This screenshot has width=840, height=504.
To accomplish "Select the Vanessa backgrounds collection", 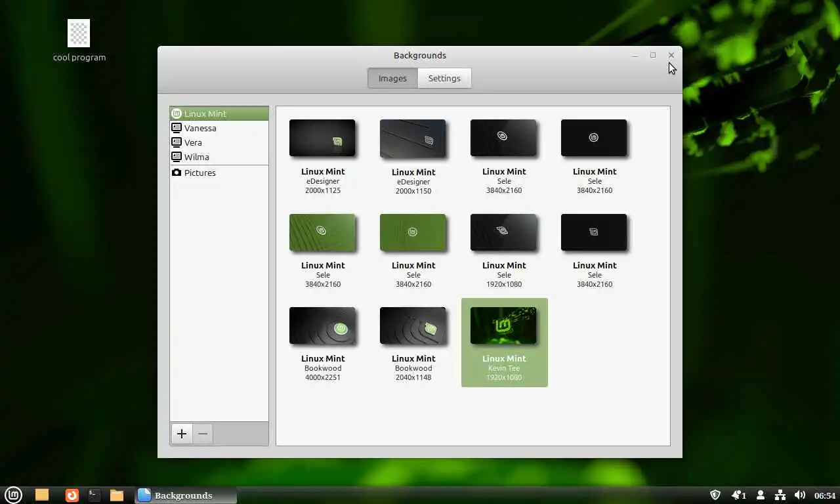I will (219, 128).
